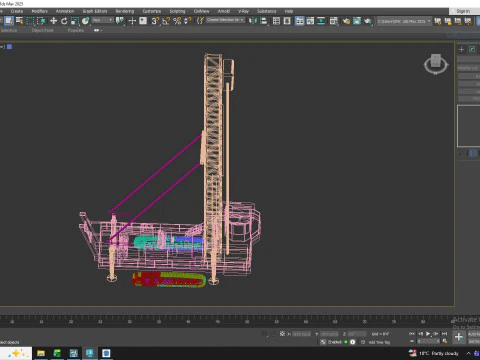The image size is (480, 360).
Task: Open Curve Editor
Action: click(x=310, y=21)
